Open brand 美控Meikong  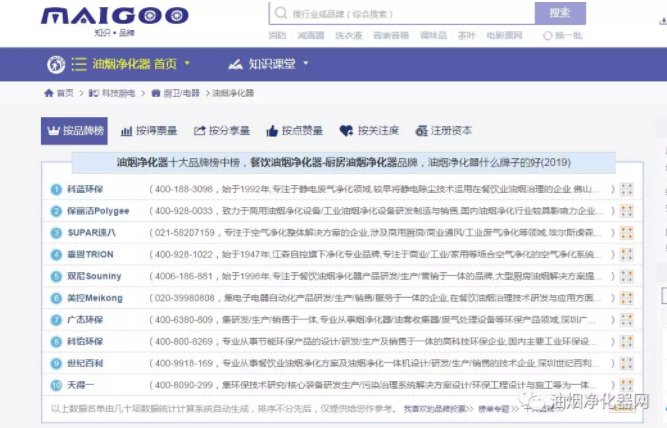pos(95,298)
